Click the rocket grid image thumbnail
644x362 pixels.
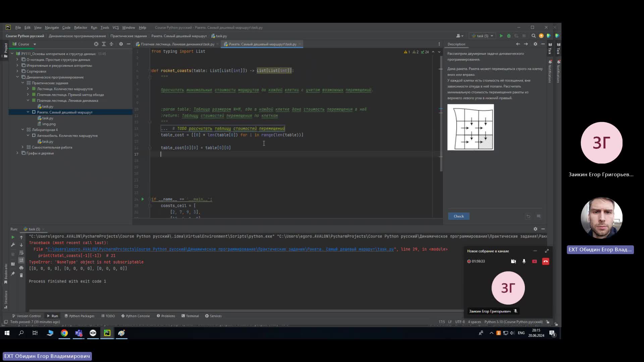(470, 127)
